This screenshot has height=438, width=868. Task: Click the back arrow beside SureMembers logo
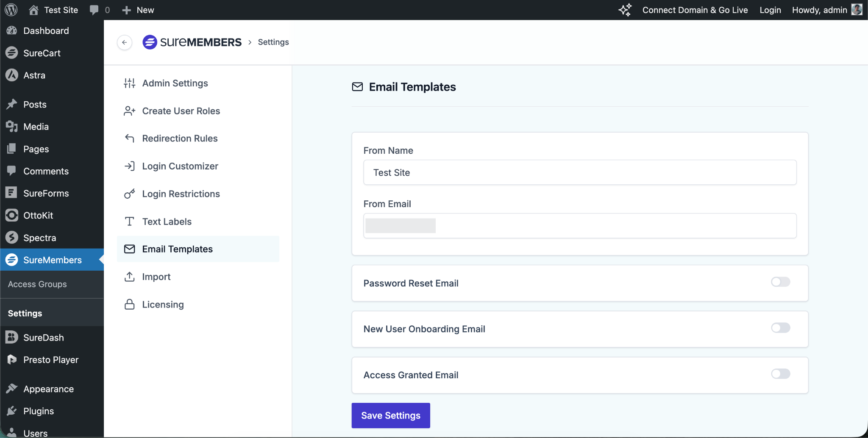tap(124, 42)
